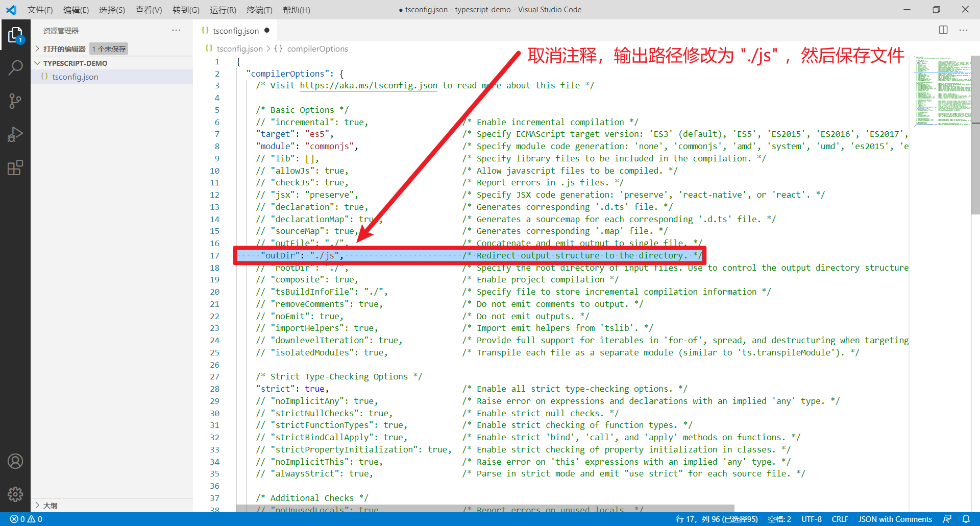Click compilerOptions in the breadcrumb path

click(x=317, y=49)
